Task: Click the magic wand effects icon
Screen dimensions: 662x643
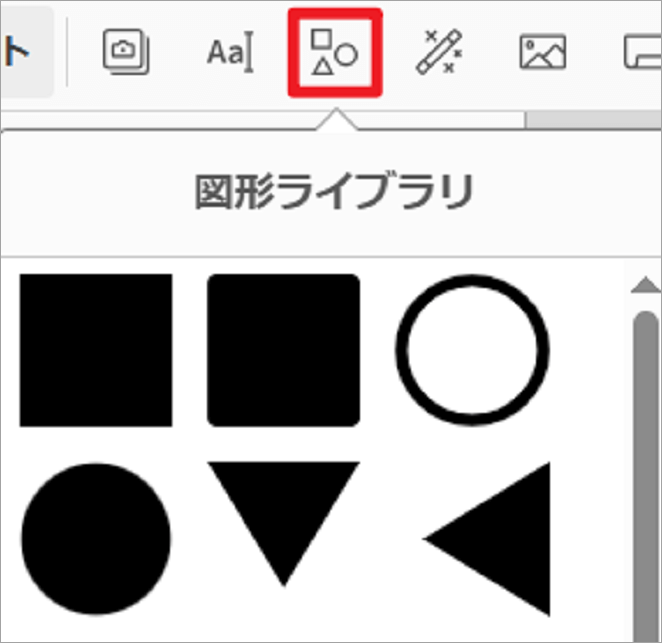Action: pos(439,53)
